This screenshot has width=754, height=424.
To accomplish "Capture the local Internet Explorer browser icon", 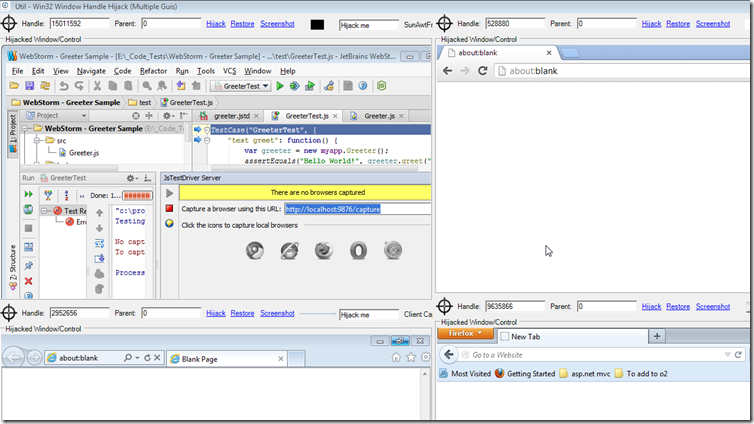I will point(289,250).
